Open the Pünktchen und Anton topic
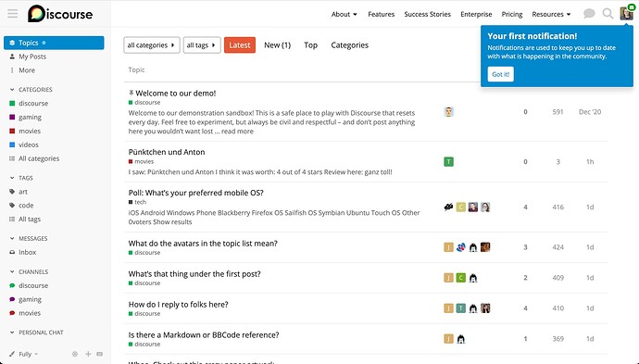 click(167, 152)
